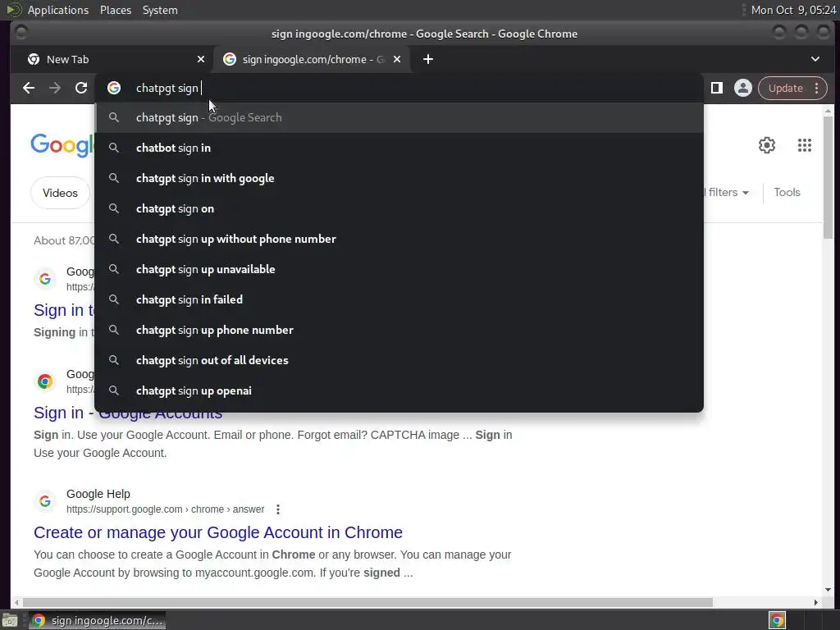Click the forward navigation arrow
The width and height of the screenshot is (840, 630).
[55, 88]
